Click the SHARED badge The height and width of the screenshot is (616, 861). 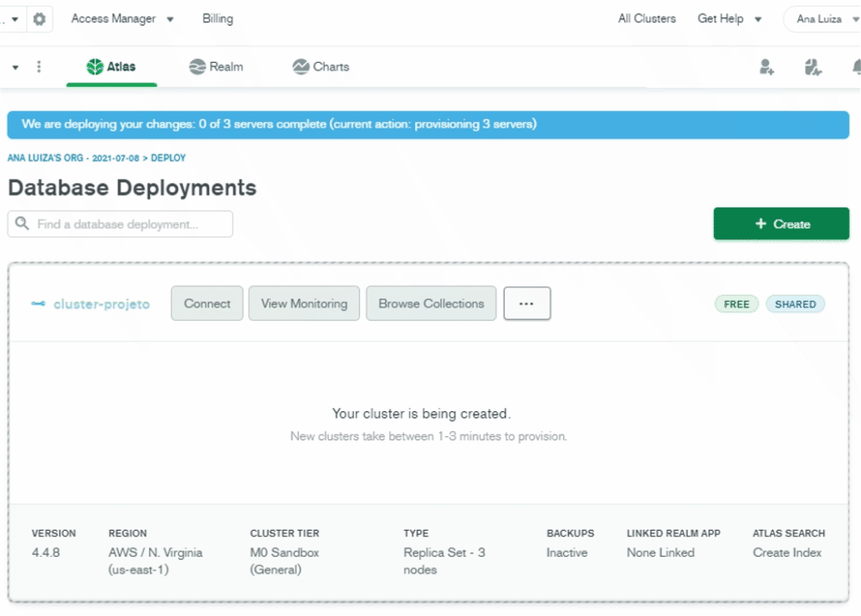[795, 304]
